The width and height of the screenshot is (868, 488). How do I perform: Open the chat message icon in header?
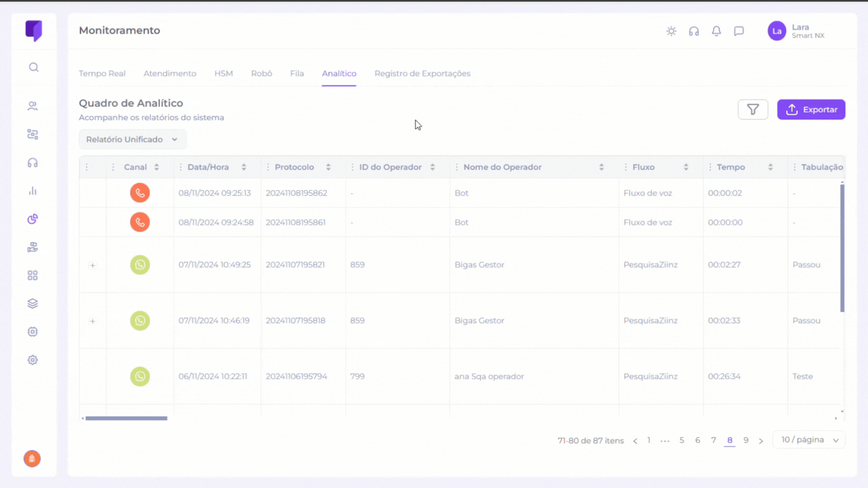pyautogui.click(x=739, y=31)
